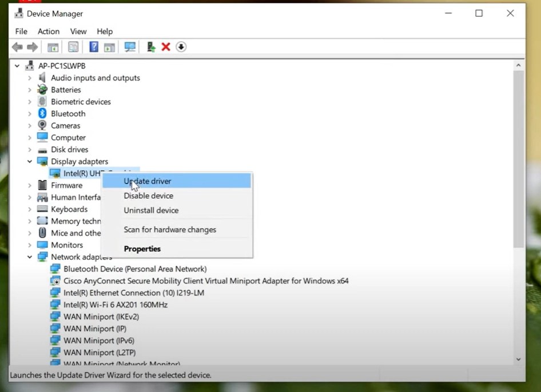Choose Disable device in context menu
The height and width of the screenshot is (392, 541).
point(177,195)
